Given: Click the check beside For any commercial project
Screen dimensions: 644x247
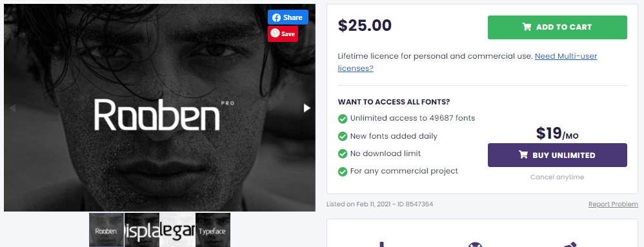Looking at the screenshot, I should tap(343, 172).
